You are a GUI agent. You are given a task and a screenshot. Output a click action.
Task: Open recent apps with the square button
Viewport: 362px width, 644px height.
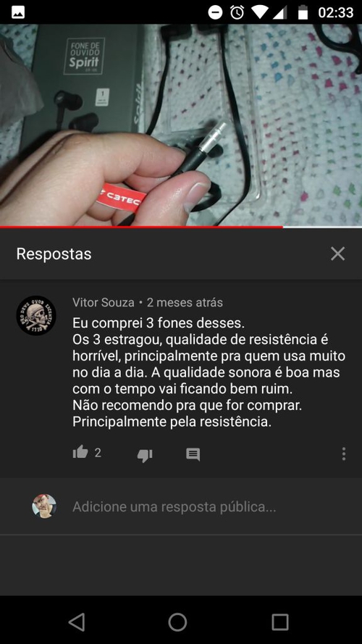[280, 622]
